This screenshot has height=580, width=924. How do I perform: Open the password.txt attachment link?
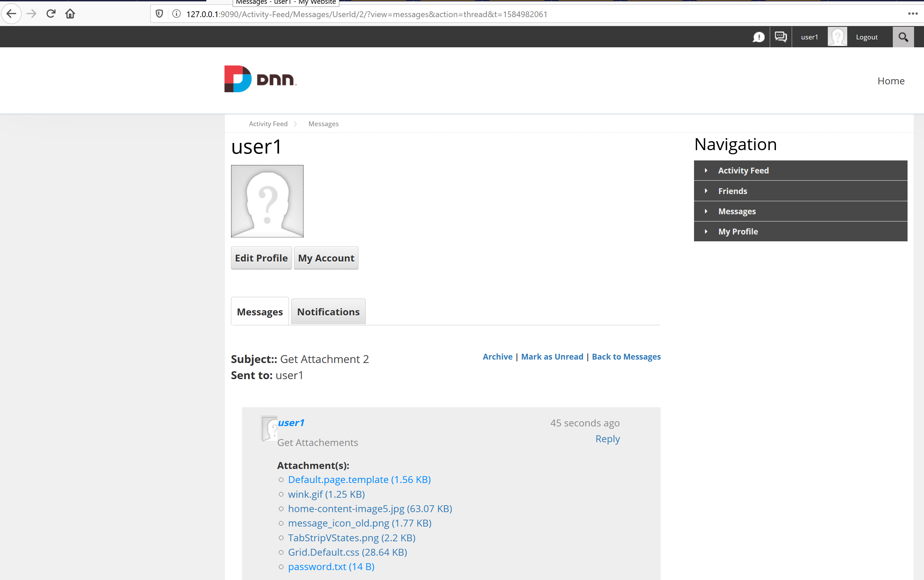point(317,566)
